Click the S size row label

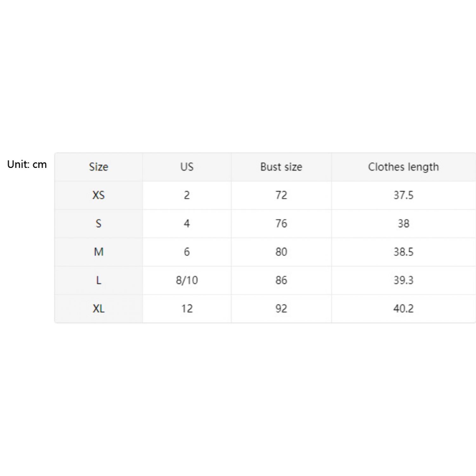(99, 223)
